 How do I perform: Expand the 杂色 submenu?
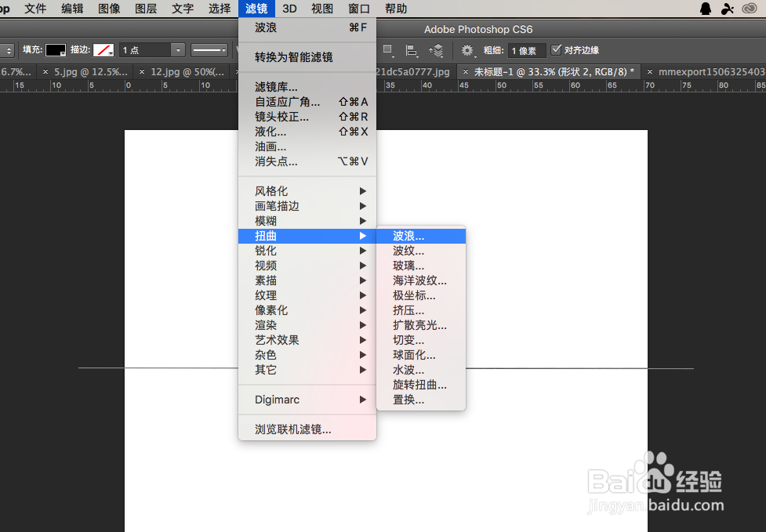point(307,355)
